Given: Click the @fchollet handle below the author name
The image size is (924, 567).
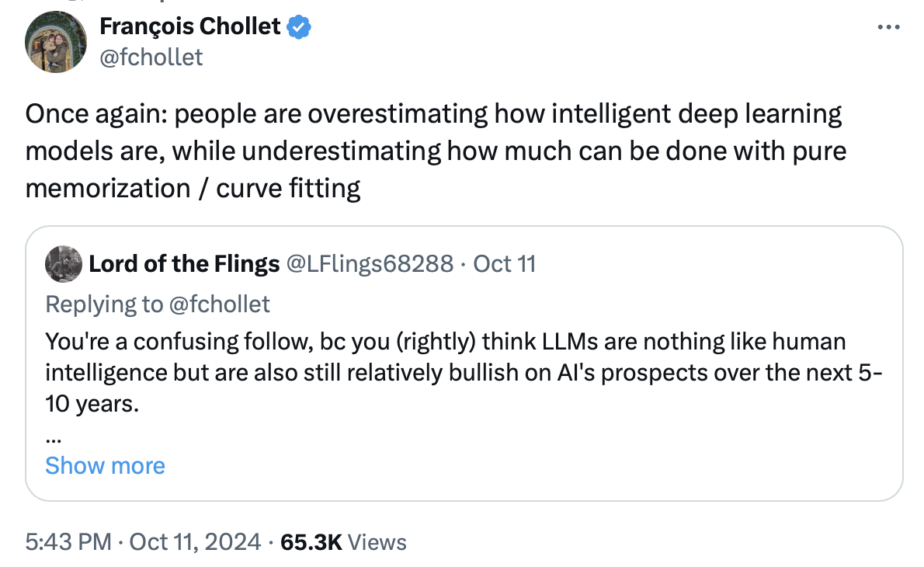Looking at the screenshot, I should [x=151, y=57].
